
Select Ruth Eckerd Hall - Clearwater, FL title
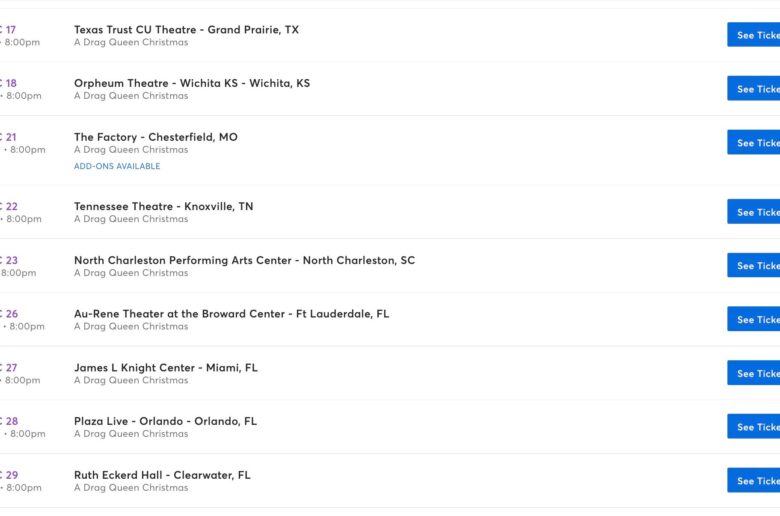click(x=162, y=475)
